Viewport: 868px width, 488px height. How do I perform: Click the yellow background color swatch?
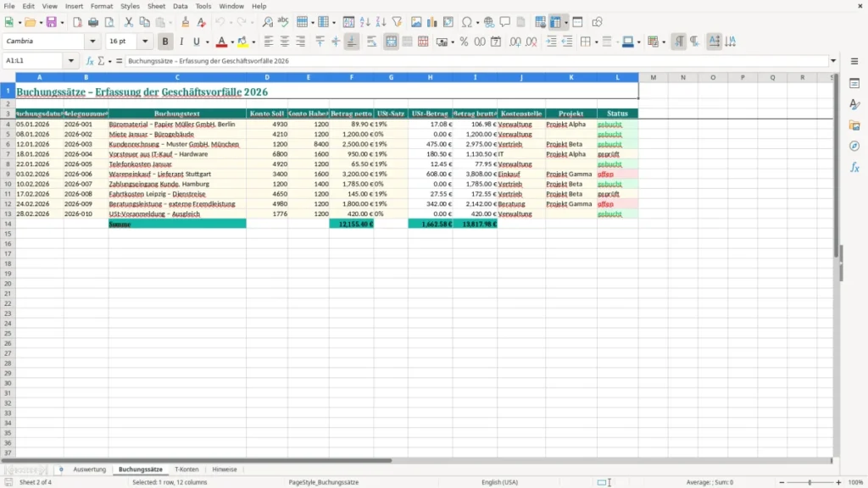(x=242, y=42)
